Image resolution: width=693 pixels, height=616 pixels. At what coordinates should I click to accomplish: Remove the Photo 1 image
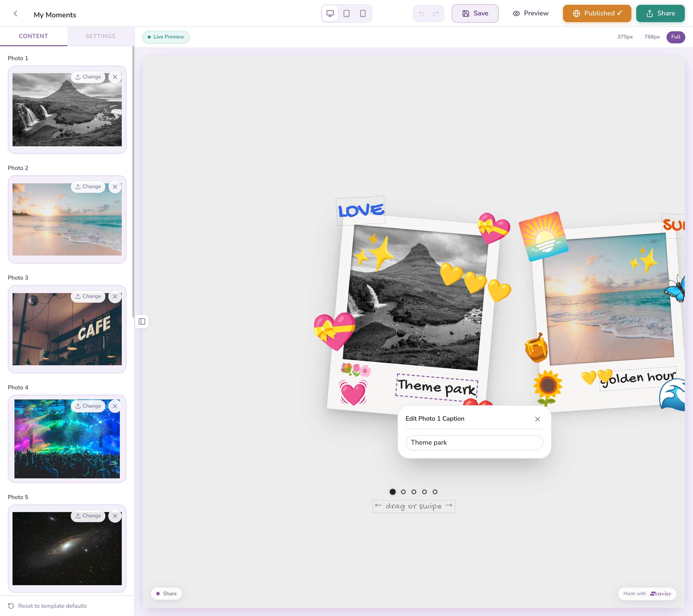coord(115,77)
